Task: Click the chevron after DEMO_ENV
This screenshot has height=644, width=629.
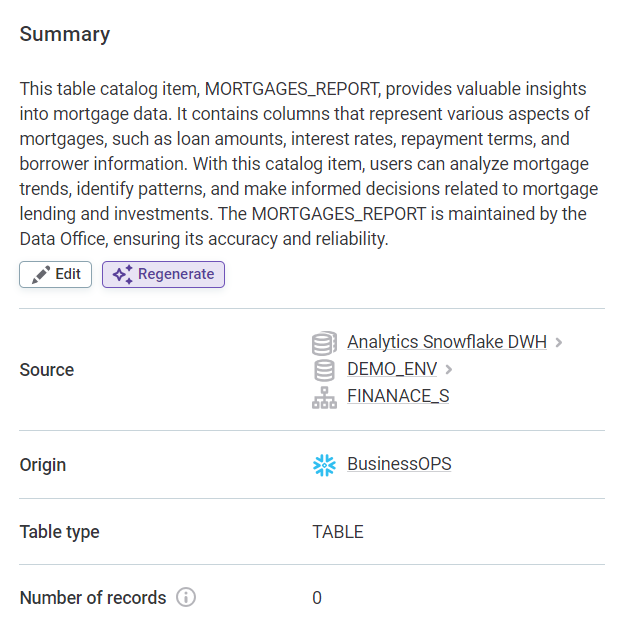Action: (x=449, y=369)
